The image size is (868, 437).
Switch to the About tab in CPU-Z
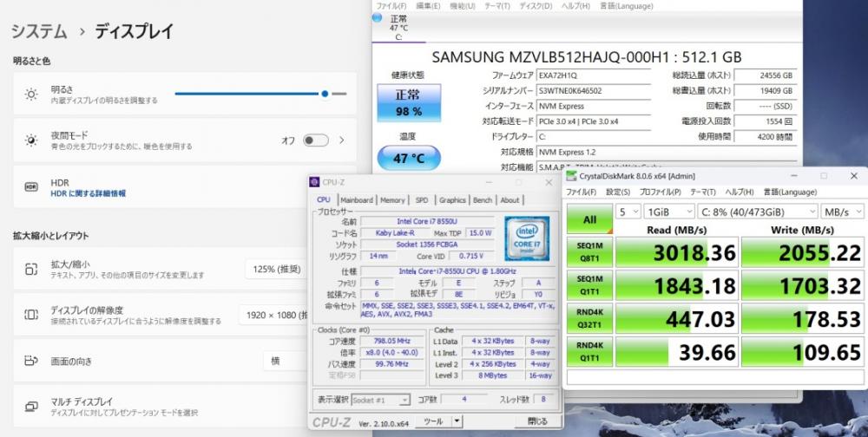(x=510, y=200)
